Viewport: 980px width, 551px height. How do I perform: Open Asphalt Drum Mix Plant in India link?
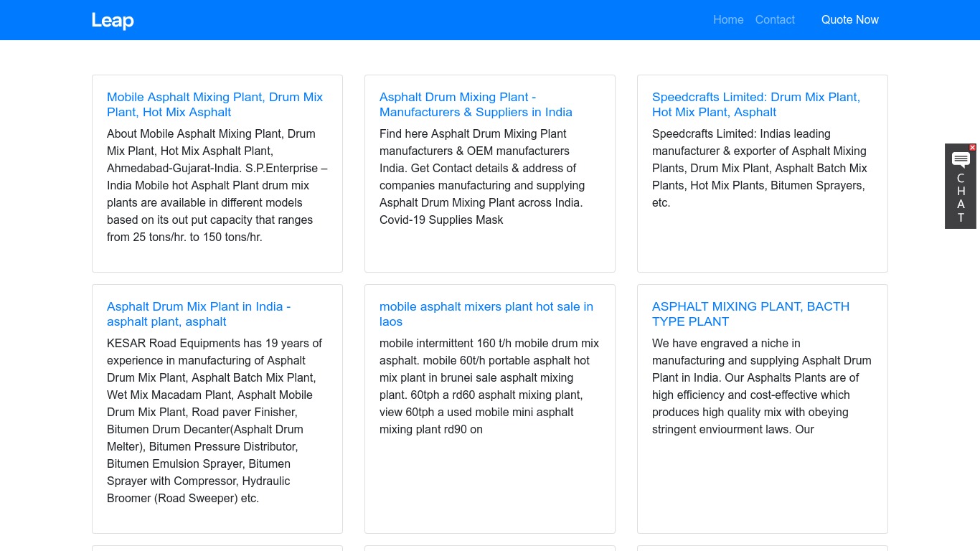coord(198,314)
